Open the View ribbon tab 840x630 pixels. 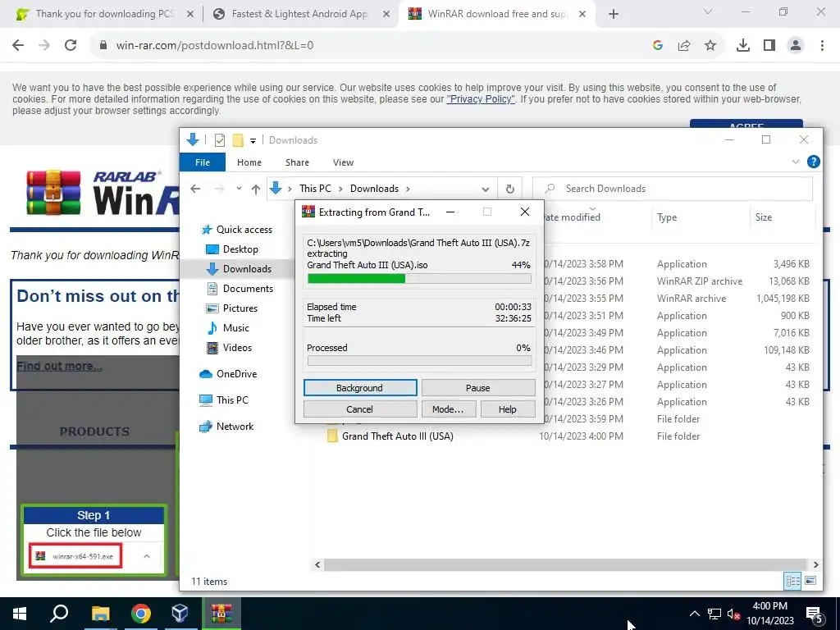(x=344, y=162)
